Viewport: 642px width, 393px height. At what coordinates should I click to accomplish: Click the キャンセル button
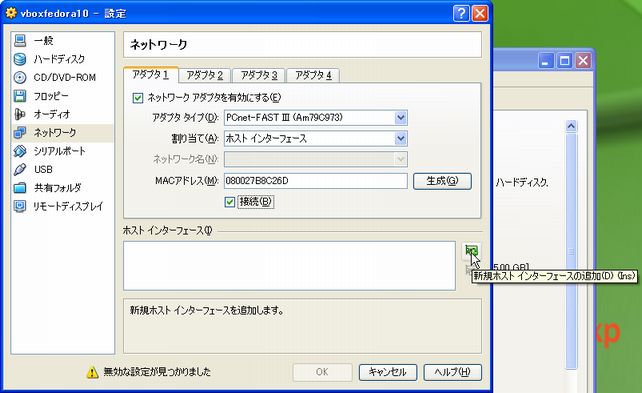click(388, 372)
